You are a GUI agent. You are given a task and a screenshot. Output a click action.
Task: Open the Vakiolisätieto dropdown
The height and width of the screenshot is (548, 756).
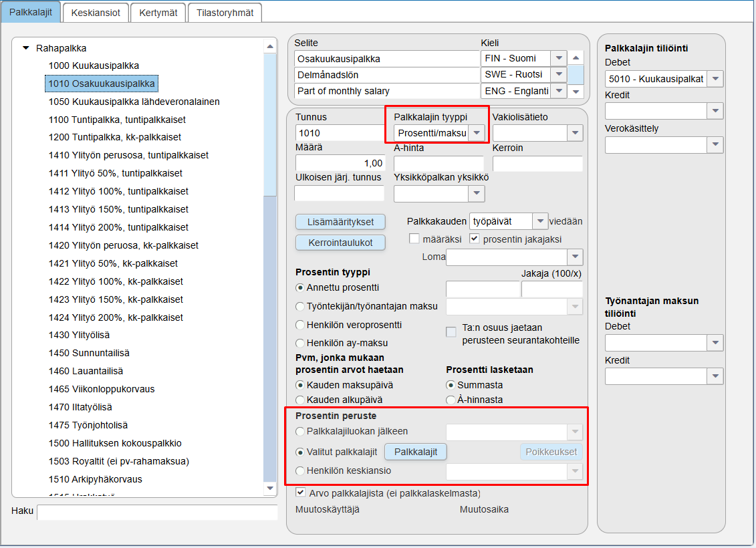coord(576,133)
